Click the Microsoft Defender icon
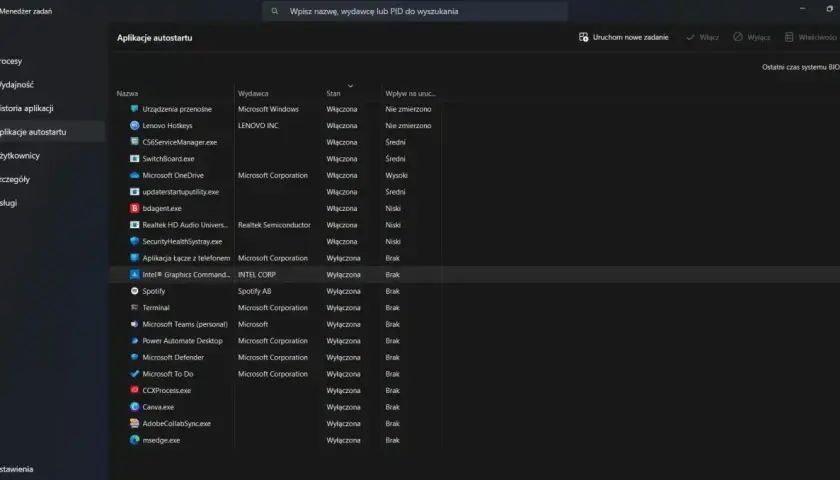 click(134, 357)
